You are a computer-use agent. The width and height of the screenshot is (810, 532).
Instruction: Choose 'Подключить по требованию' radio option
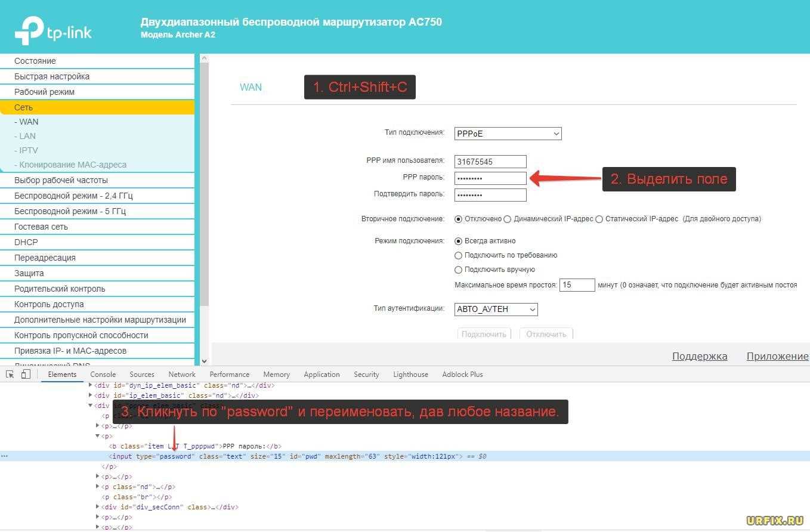coord(459,255)
